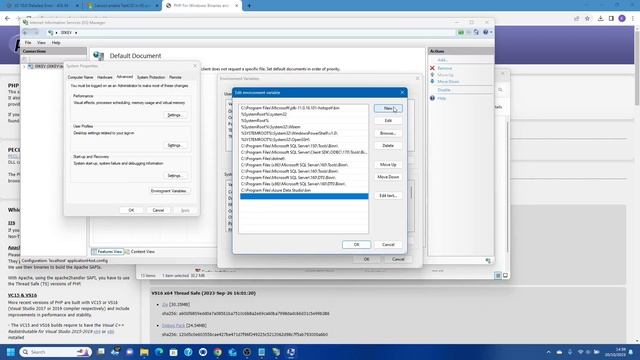Click Delete button in path editor
Screen dimensions: 640x360
388,146
